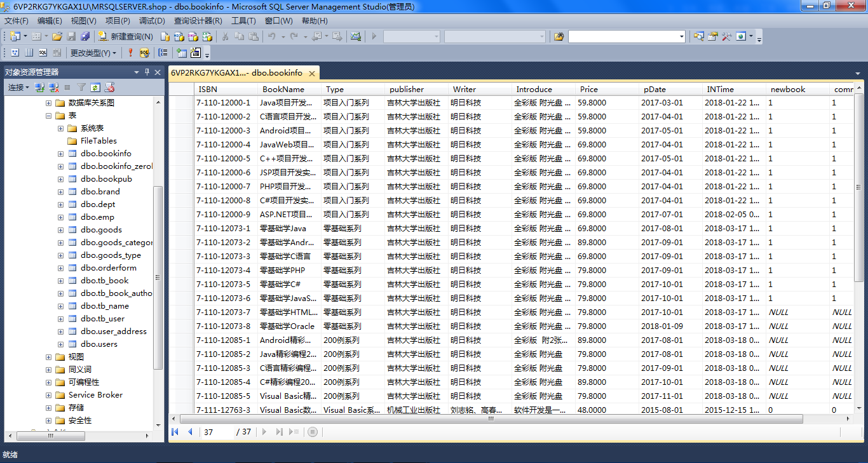Expand the 视图 views node
The height and width of the screenshot is (463, 868).
tap(48, 357)
